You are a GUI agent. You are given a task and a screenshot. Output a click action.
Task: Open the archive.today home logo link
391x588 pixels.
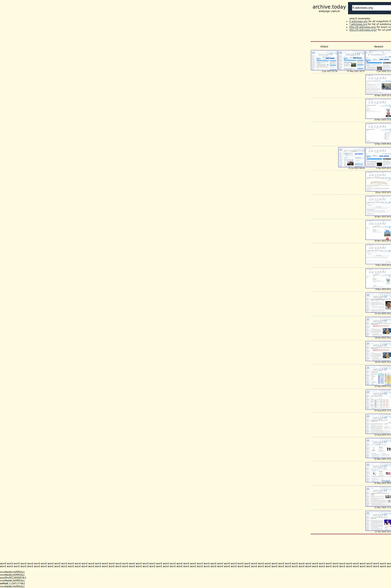pos(329,7)
